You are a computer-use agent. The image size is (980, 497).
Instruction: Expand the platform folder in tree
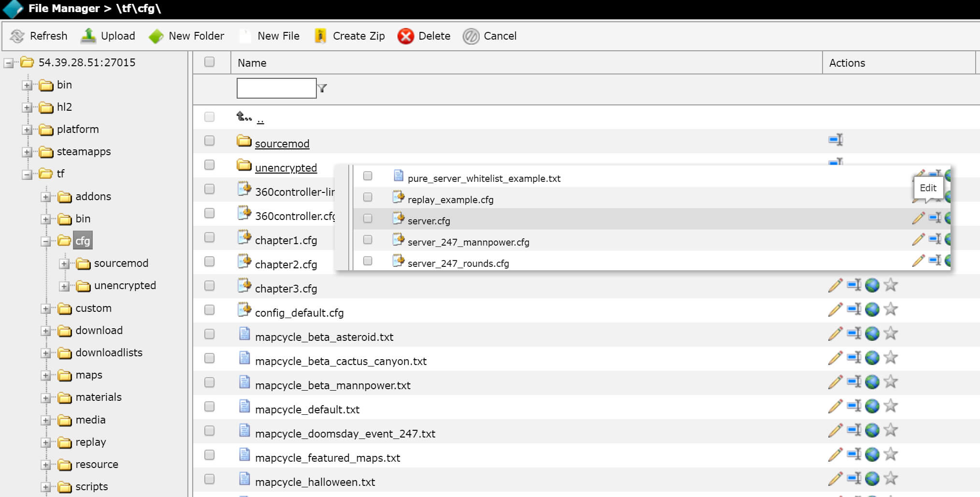point(27,130)
